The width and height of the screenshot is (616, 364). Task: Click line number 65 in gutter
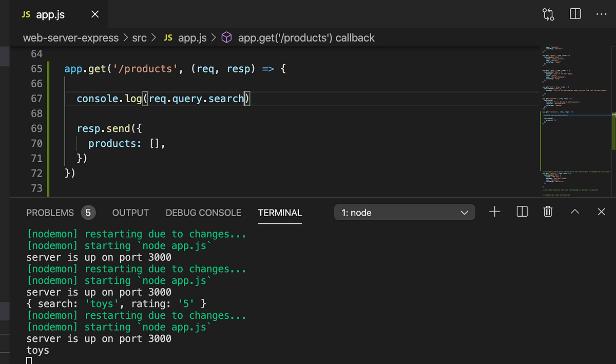pyautogui.click(x=36, y=69)
